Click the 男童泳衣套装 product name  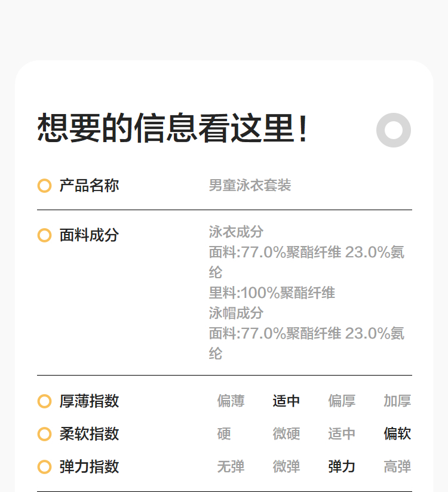[250, 186]
